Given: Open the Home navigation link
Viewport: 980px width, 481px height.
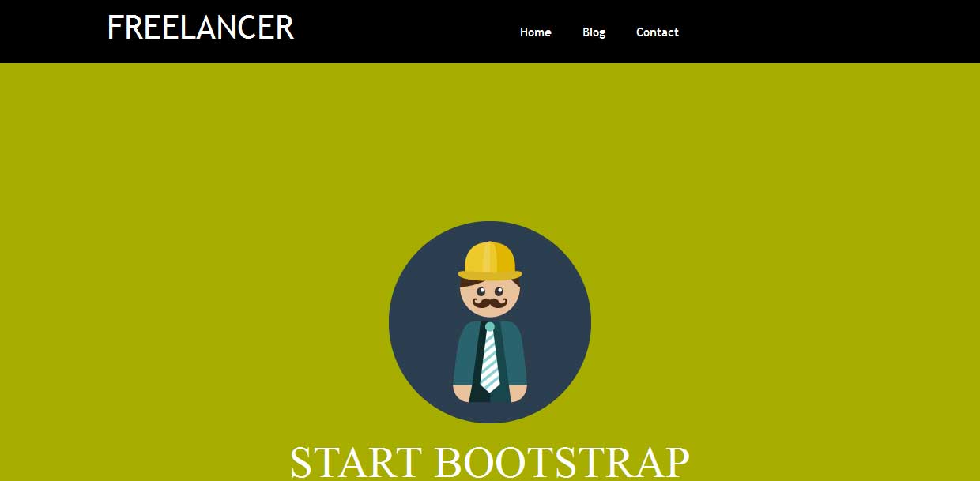Looking at the screenshot, I should 535,32.
